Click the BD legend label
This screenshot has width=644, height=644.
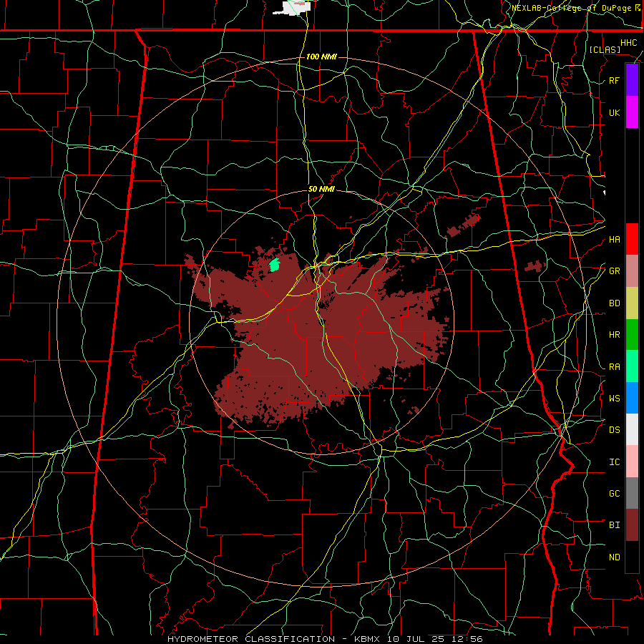[x=614, y=303]
